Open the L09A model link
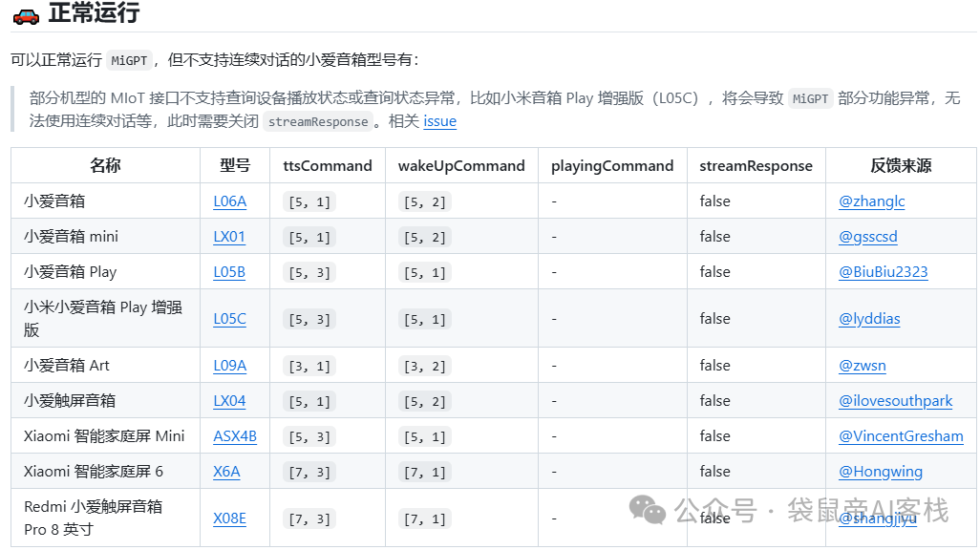 230,366
